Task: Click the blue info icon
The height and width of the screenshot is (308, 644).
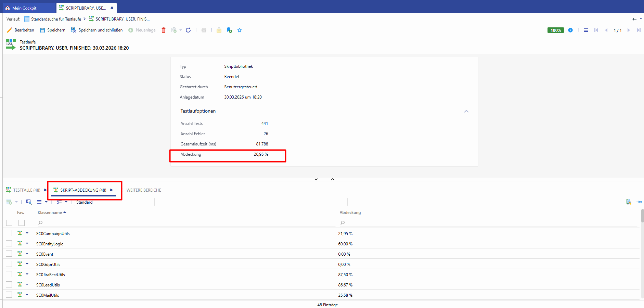Action: coord(570,30)
